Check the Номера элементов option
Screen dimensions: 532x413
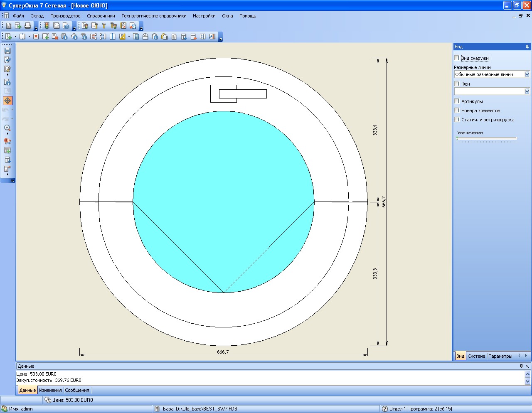coord(457,111)
